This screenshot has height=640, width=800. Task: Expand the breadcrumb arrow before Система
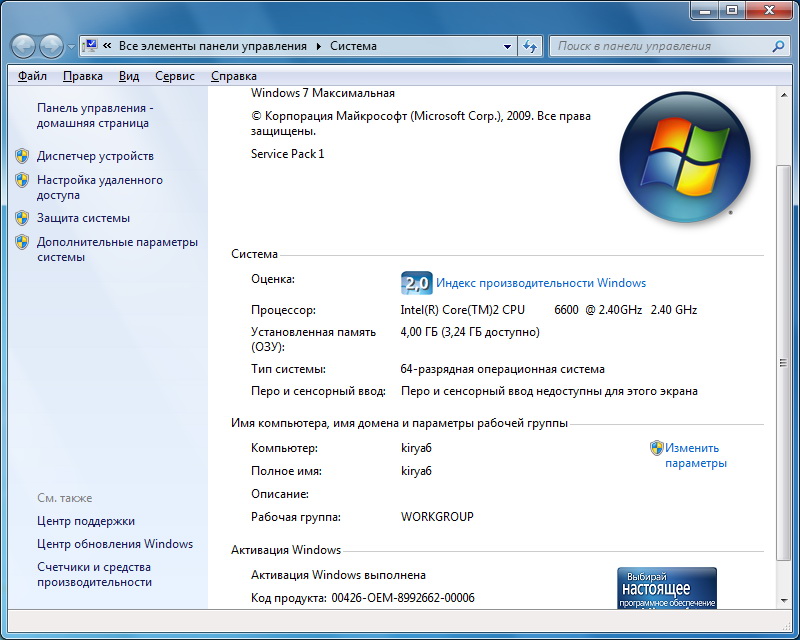[319, 46]
